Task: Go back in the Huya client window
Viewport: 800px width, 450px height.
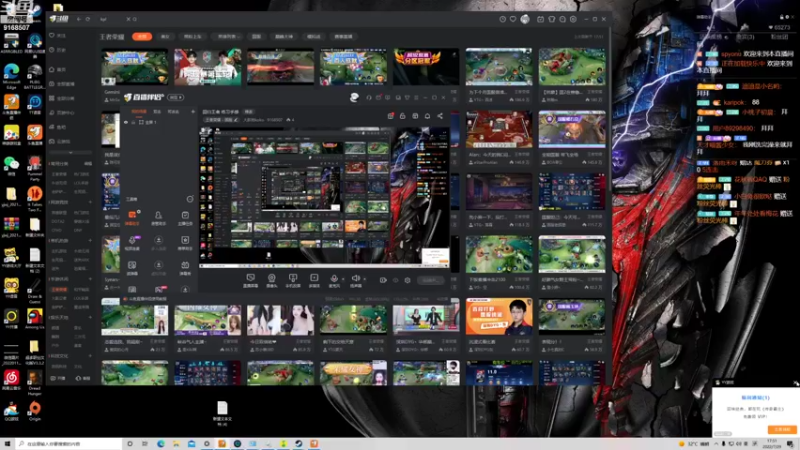Action: coord(79,19)
